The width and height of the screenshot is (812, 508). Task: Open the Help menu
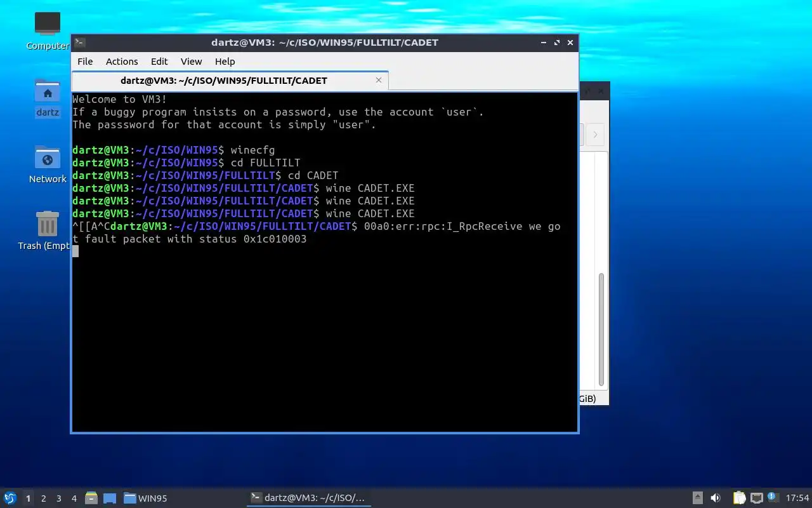(225, 62)
